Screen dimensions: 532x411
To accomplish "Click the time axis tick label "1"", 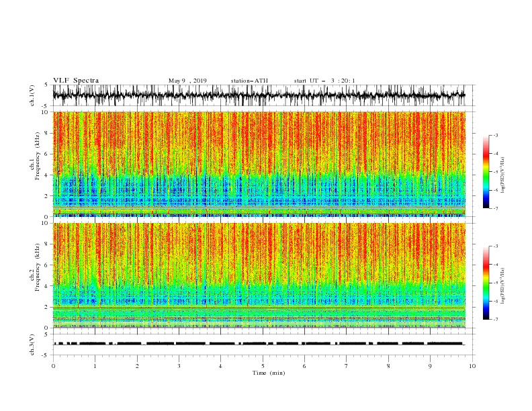I will (x=95, y=366).
